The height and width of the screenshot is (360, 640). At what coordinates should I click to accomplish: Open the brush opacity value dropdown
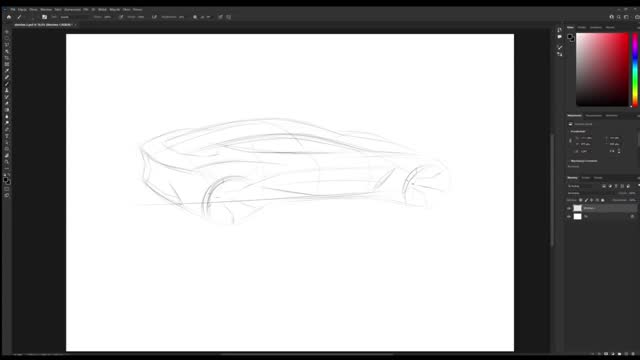click(108, 17)
